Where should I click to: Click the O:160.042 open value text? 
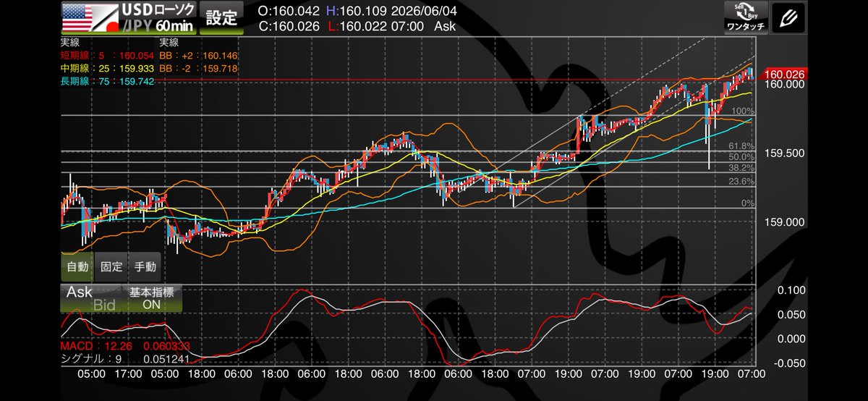click(289, 12)
